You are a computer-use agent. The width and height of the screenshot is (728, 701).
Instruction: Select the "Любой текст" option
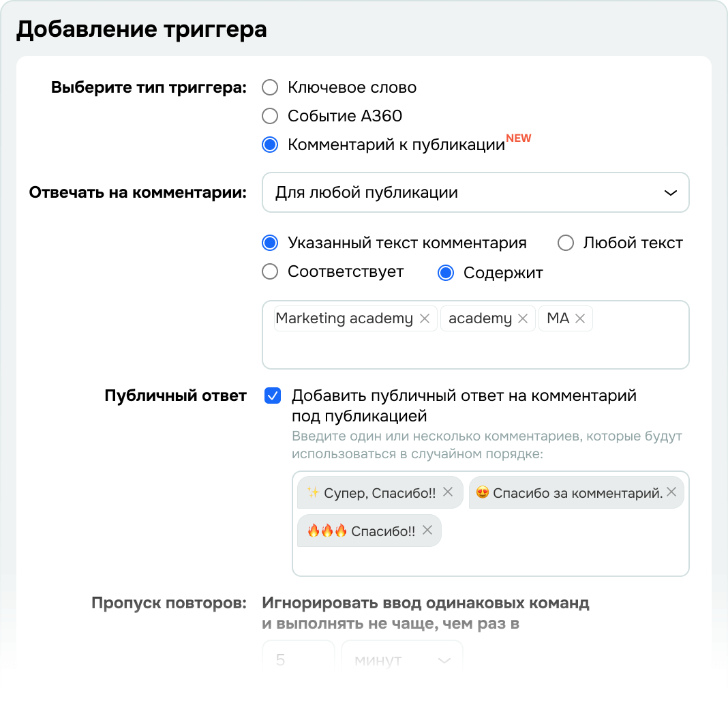click(566, 243)
